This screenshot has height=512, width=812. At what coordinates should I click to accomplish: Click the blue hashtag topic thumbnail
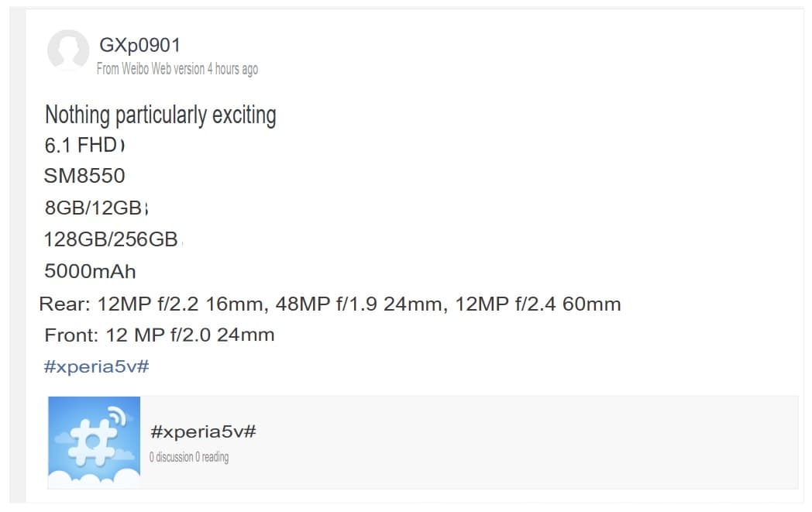(x=94, y=442)
